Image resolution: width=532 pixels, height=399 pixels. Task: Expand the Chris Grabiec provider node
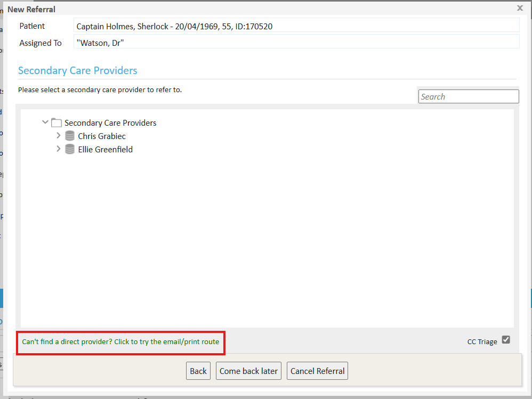click(x=59, y=136)
